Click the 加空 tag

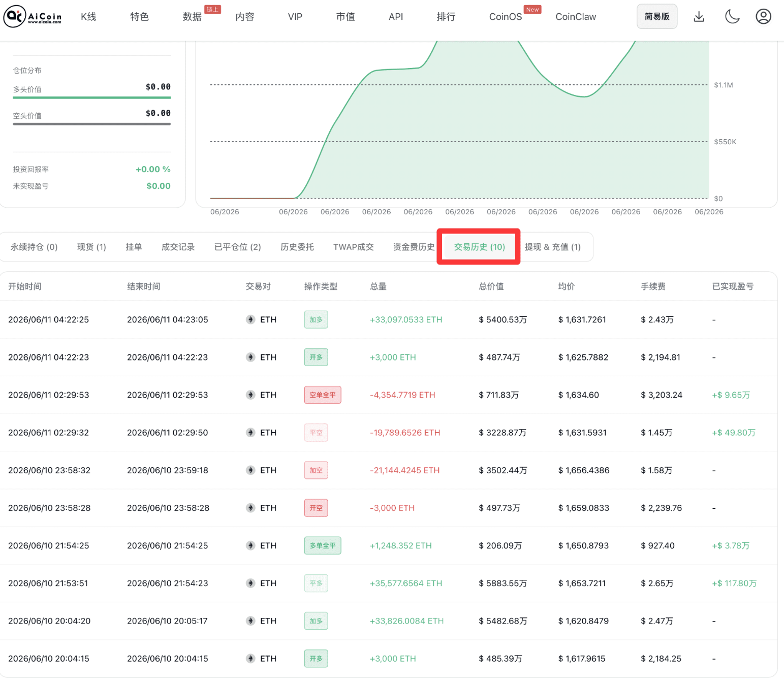pyautogui.click(x=316, y=470)
